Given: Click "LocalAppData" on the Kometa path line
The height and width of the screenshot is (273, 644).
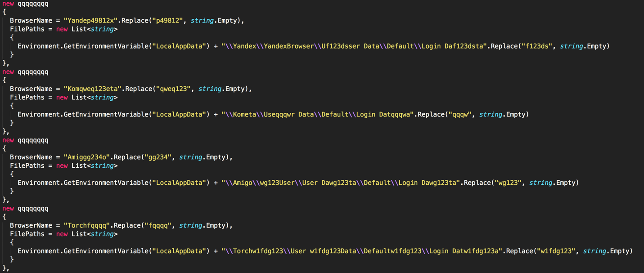Looking at the screenshot, I should [179, 115].
